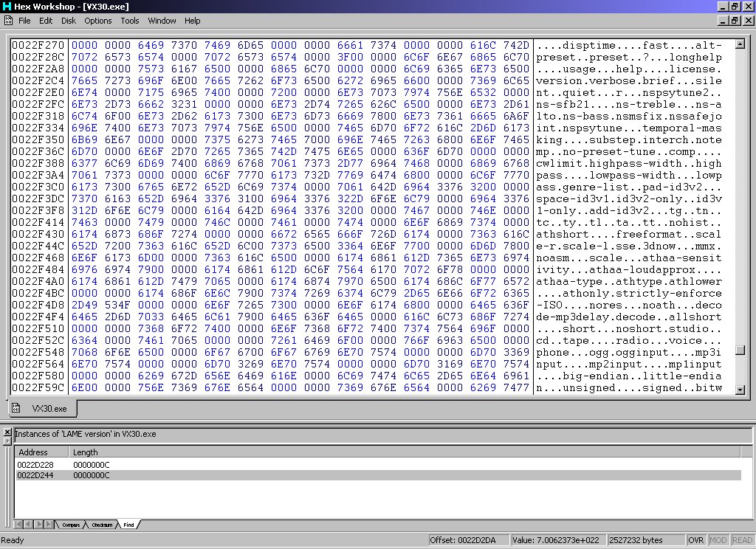The height and width of the screenshot is (549, 756).
Task: Click offset label 0022F270
Action: [x=38, y=45]
